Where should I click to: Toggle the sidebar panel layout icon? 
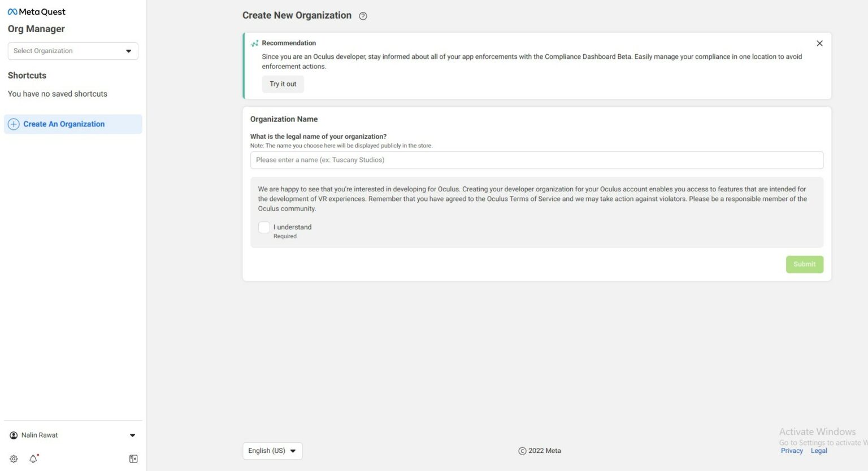(133, 459)
